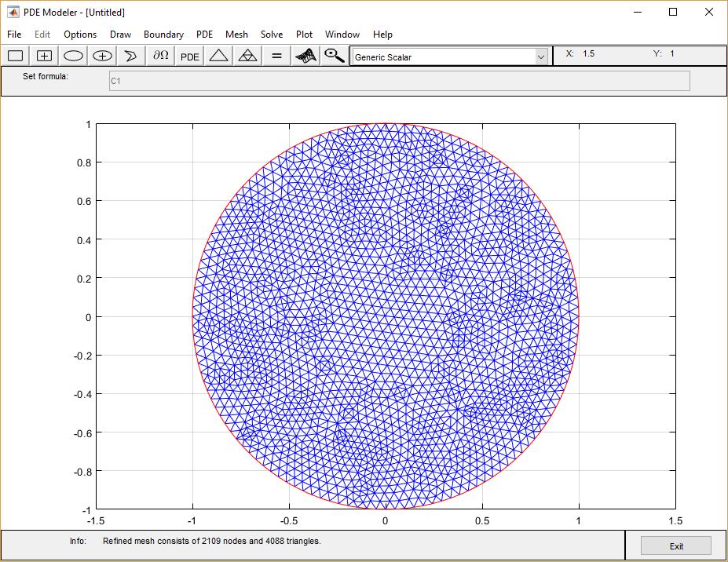Click the info text about refined mesh

(x=212, y=541)
